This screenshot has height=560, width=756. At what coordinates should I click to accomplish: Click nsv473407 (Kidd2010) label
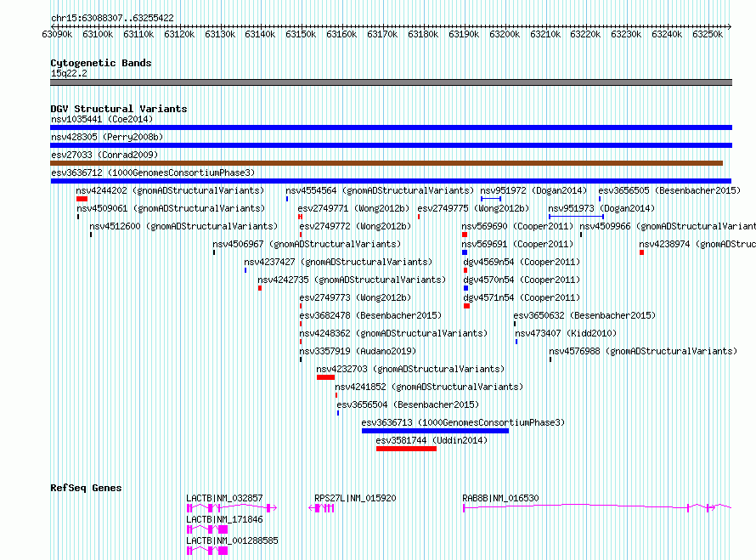(x=566, y=333)
